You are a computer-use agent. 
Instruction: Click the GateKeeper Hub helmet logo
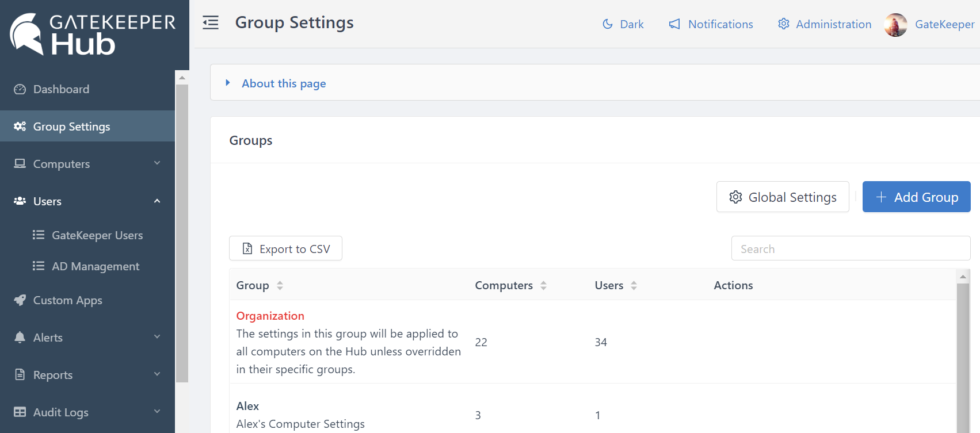tap(26, 34)
